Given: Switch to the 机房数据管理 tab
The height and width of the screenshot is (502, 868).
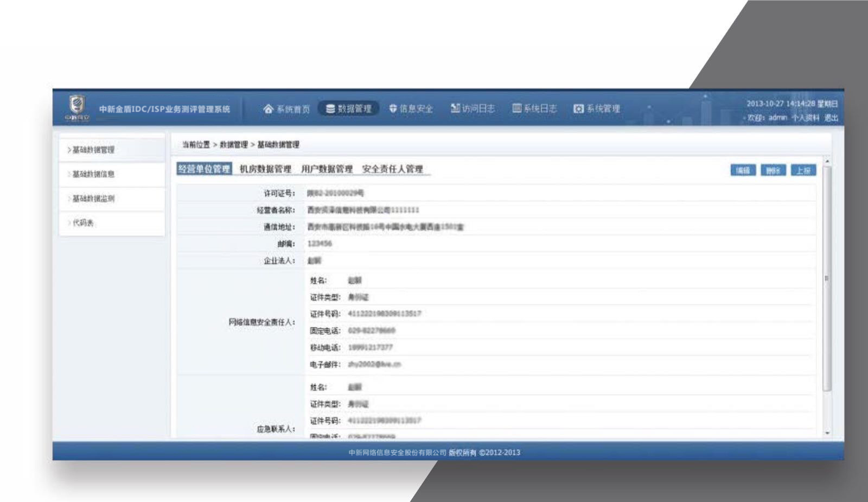Looking at the screenshot, I should (x=265, y=169).
